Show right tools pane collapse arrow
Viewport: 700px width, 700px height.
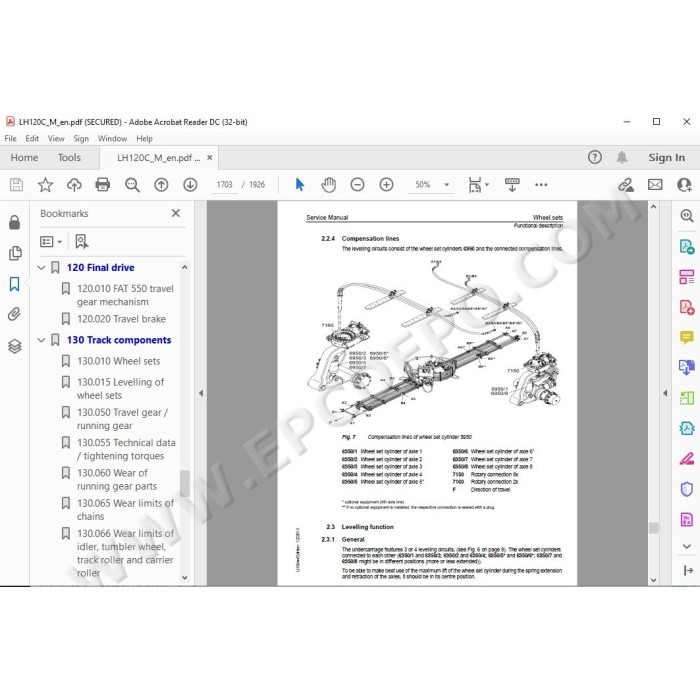point(665,393)
